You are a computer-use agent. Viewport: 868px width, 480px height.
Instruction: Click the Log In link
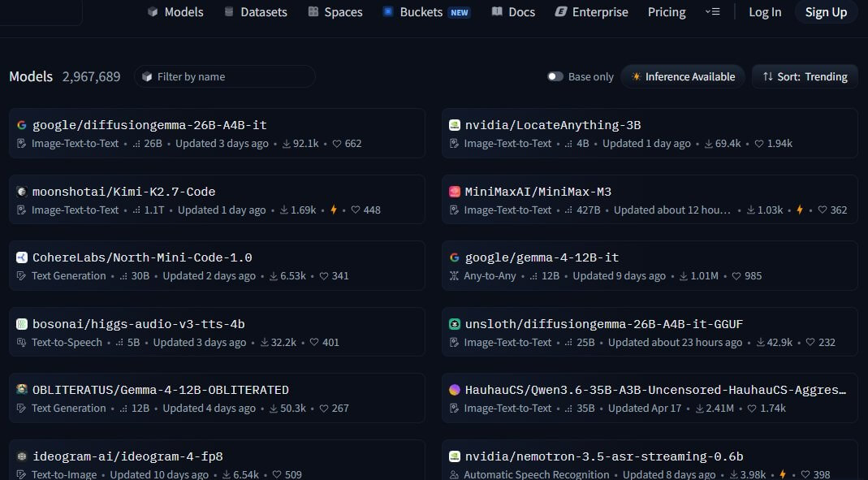(765, 11)
